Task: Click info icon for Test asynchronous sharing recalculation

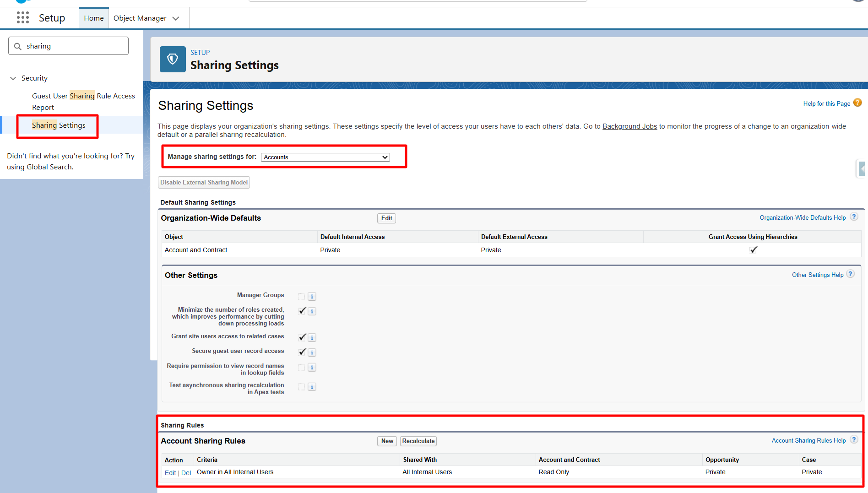Action: coord(312,387)
